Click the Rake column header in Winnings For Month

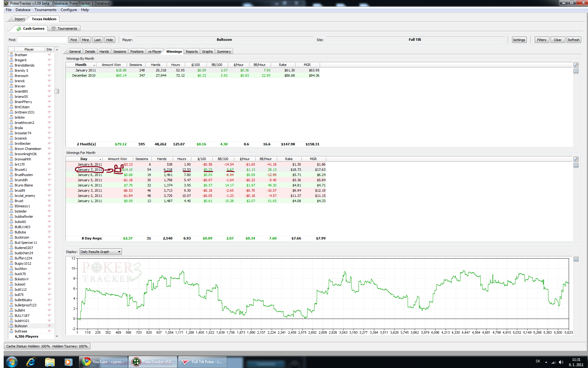[x=289, y=159]
